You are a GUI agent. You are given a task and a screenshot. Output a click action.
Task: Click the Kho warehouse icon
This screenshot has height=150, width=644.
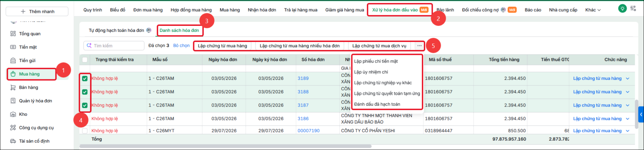tap(13, 114)
